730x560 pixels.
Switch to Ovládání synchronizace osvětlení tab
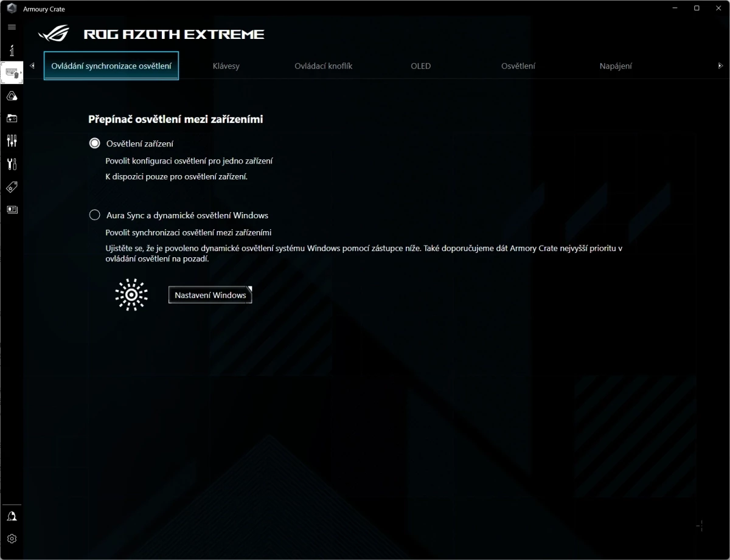click(x=111, y=66)
